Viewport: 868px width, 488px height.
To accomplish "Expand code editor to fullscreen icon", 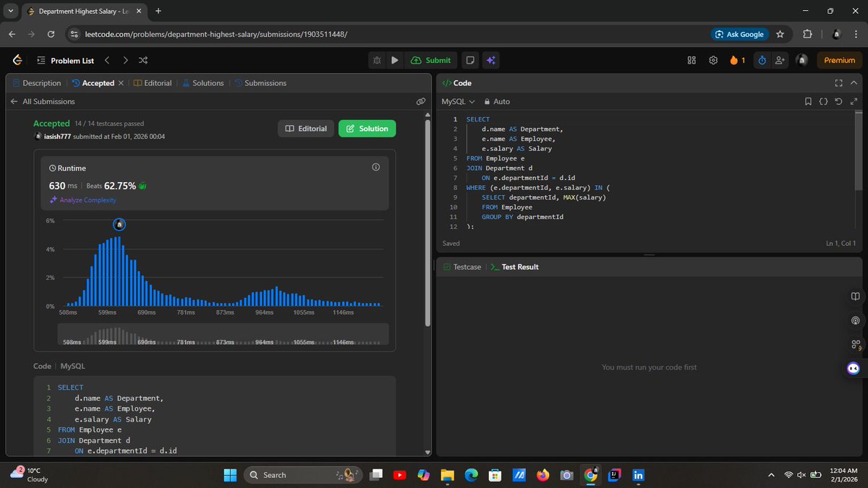I will (854, 102).
